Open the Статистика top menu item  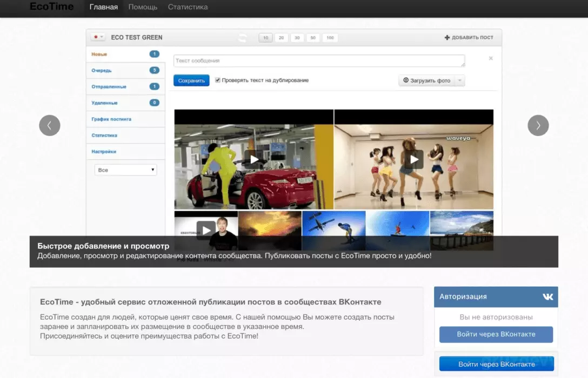click(x=188, y=7)
